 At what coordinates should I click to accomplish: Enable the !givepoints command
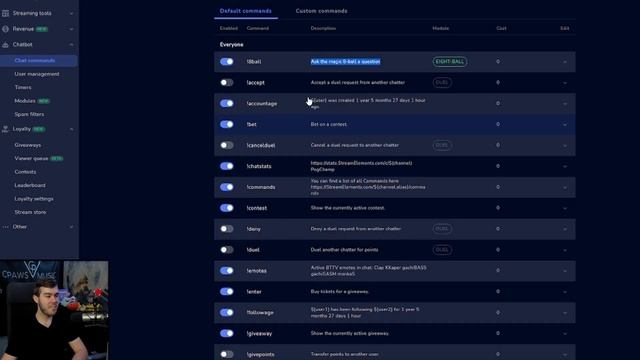coord(227,354)
